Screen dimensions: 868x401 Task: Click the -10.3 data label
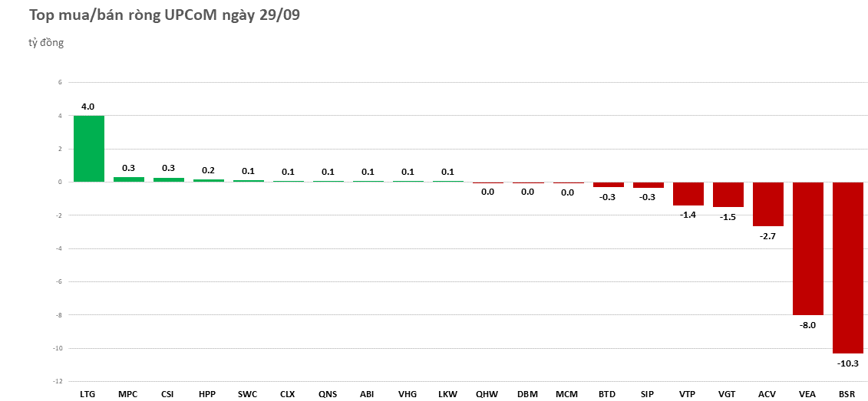click(x=847, y=363)
